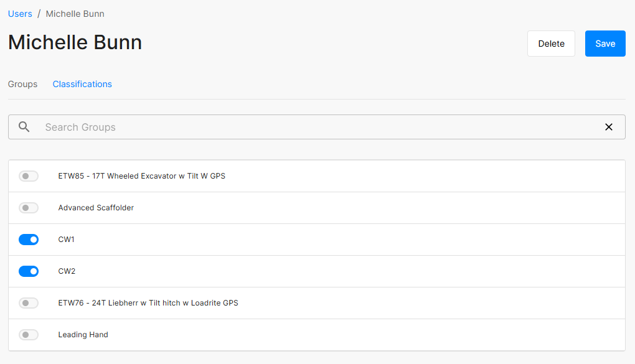Select the Classifications tab
635x364 pixels.
point(82,84)
